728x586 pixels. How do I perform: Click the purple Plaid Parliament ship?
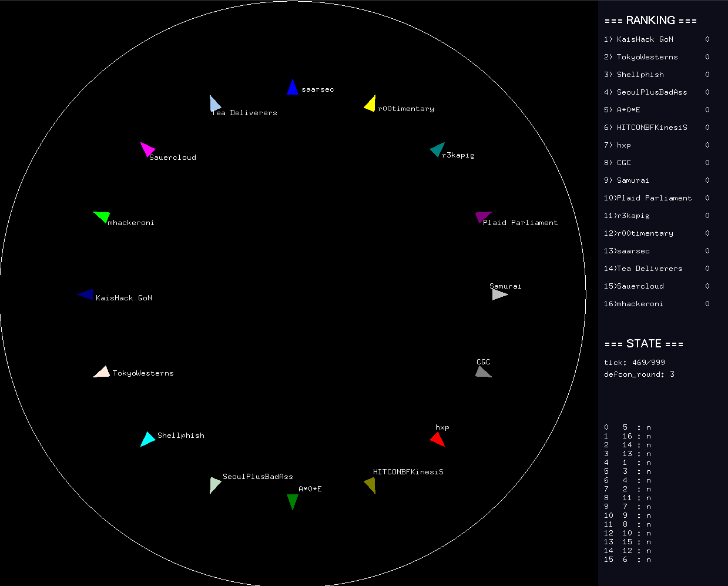point(482,217)
